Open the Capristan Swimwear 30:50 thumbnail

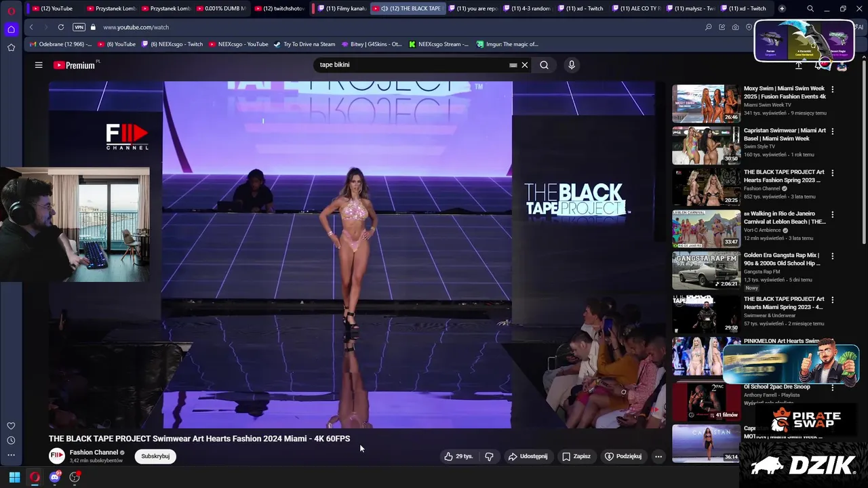[x=706, y=145]
